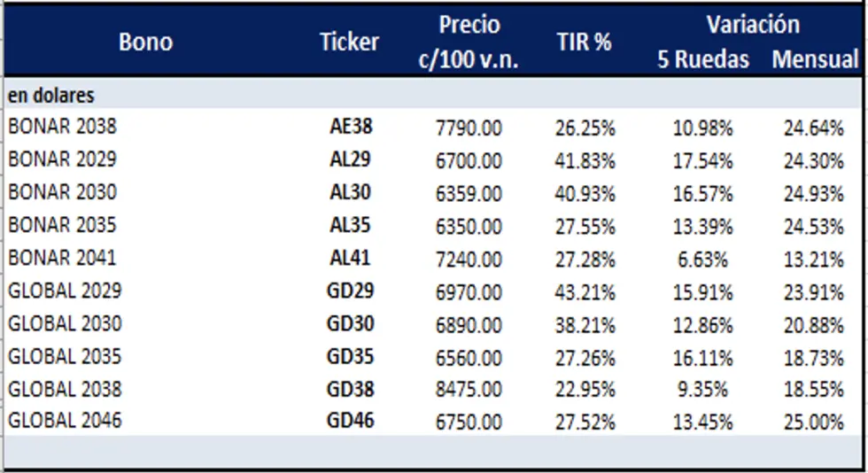The height and width of the screenshot is (473, 868).
Task: Select the Mensual subheader
Action: pos(815,59)
